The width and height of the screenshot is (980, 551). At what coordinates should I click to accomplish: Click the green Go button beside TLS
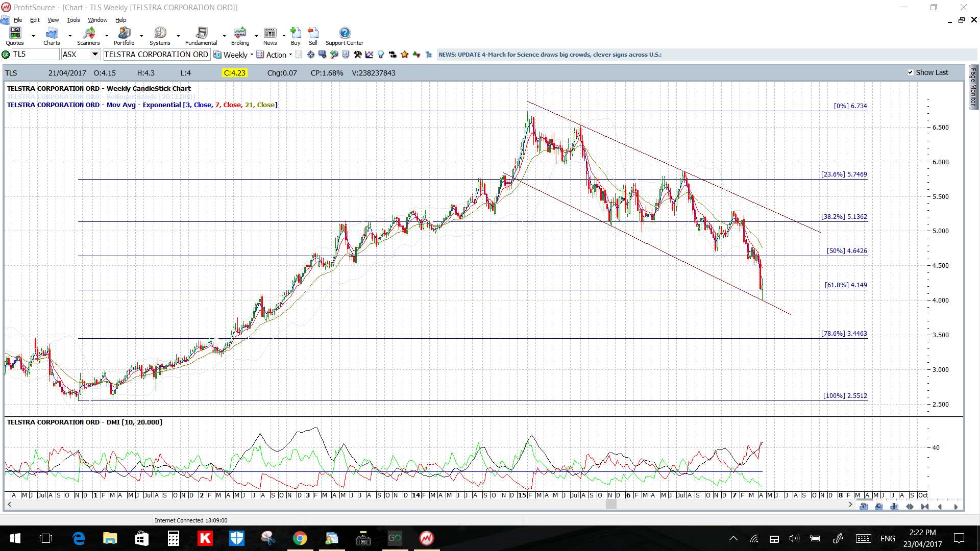(x=6, y=55)
